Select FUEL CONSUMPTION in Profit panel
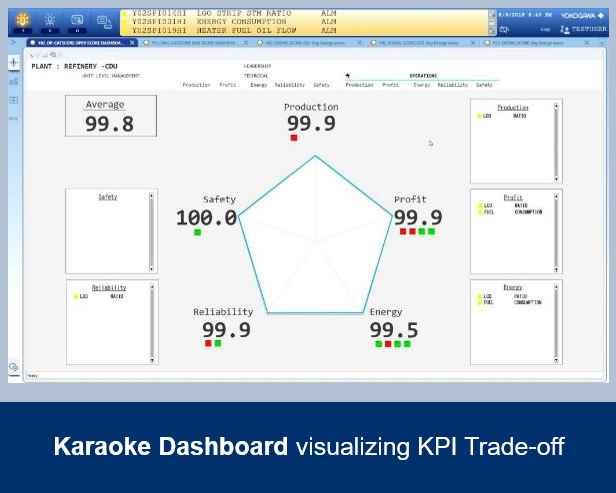Image resolution: width=616 pixels, height=493 pixels. click(x=510, y=212)
